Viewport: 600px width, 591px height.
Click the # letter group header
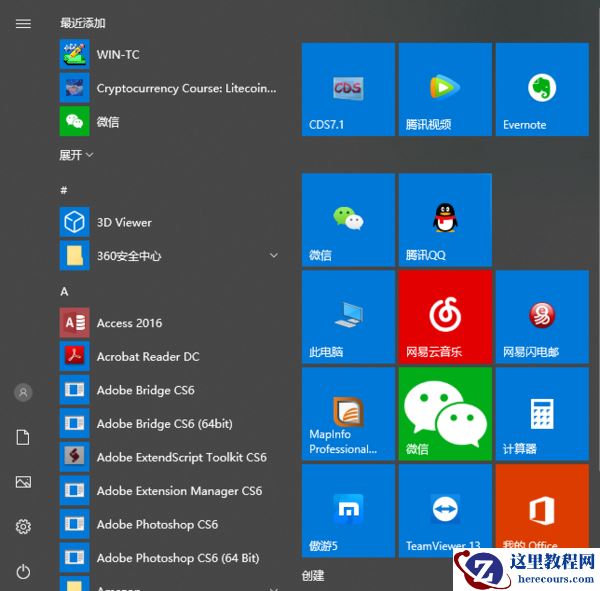pyautogui.click(x=64, y=190)
